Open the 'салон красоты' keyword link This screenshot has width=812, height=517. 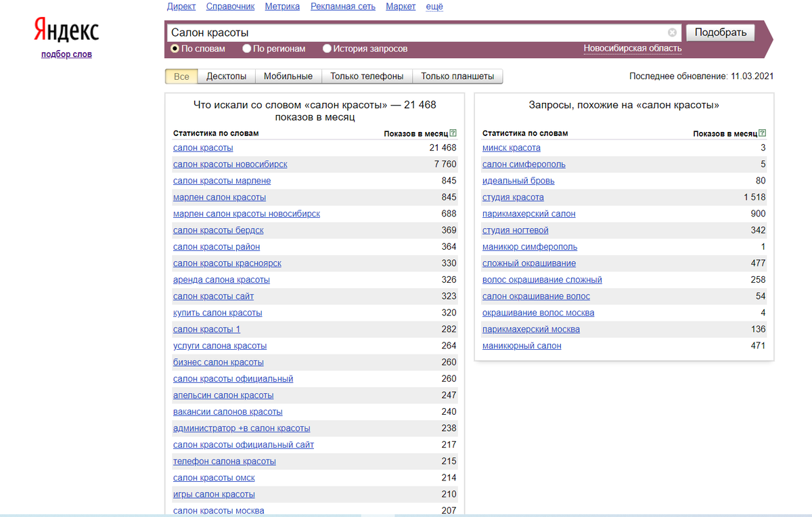[x=203, y=148]
